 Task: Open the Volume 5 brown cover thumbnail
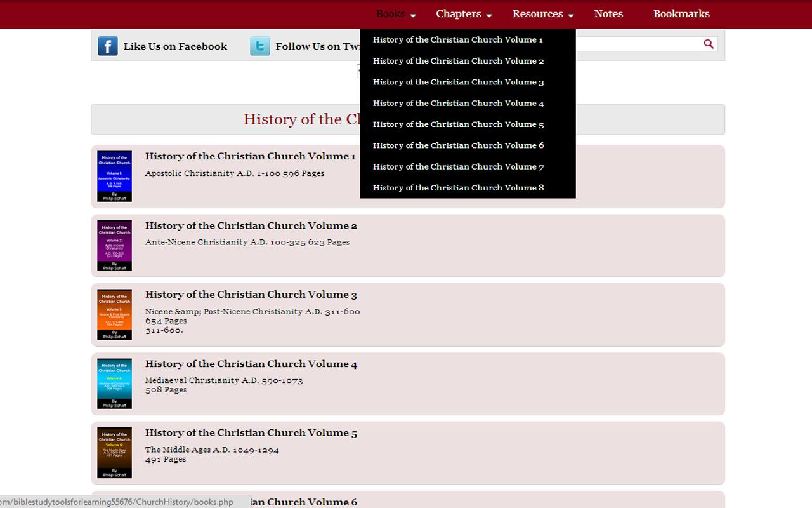tap(114, 453)
